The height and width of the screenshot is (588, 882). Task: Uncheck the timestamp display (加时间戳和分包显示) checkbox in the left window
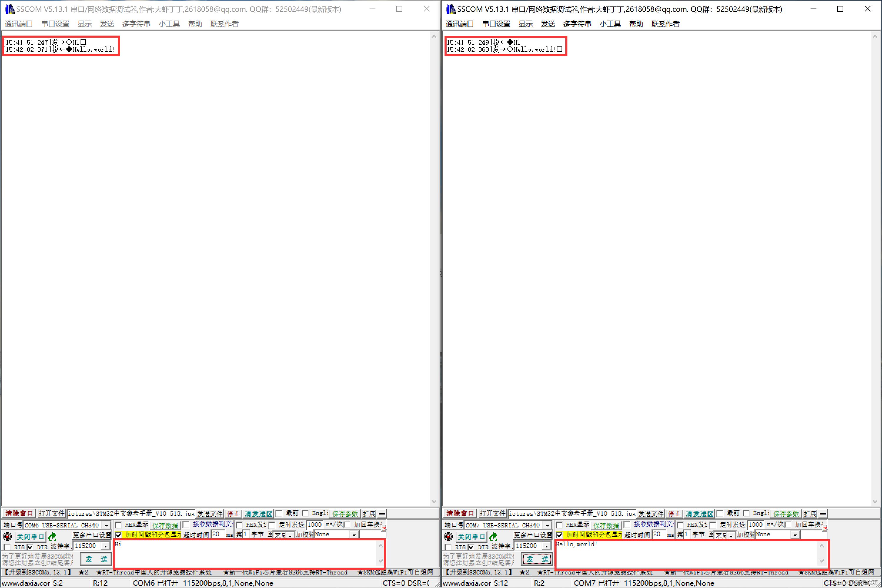tap(118, 534)
